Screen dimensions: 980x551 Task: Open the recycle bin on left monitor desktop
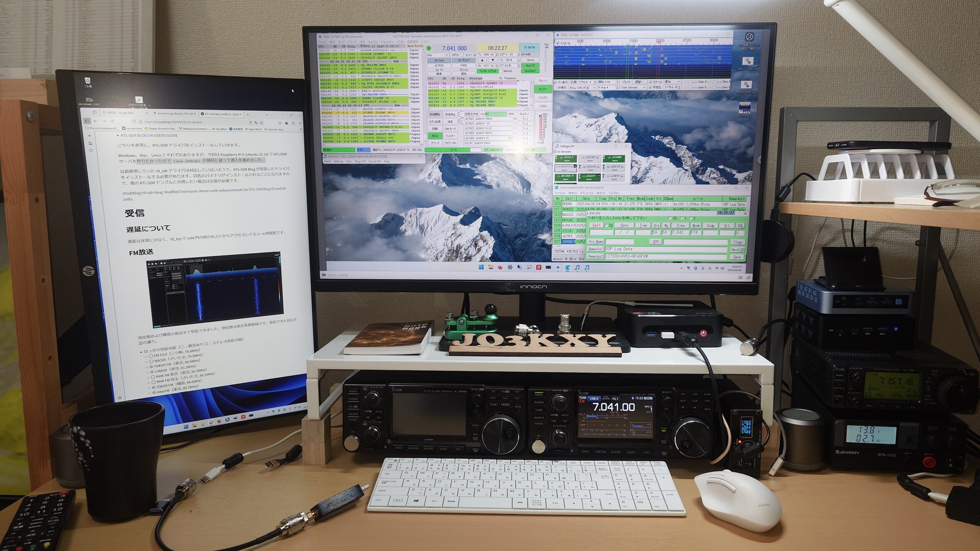click(x=88, y=82)
